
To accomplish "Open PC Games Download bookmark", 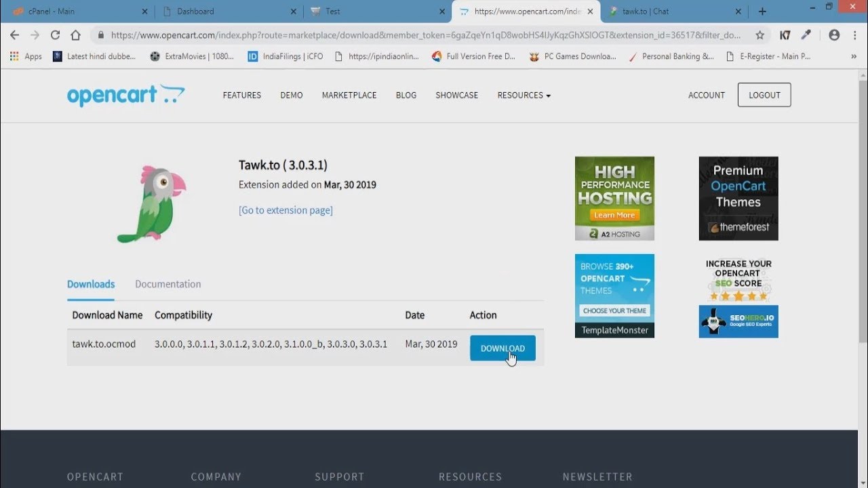I will [573, 56].
